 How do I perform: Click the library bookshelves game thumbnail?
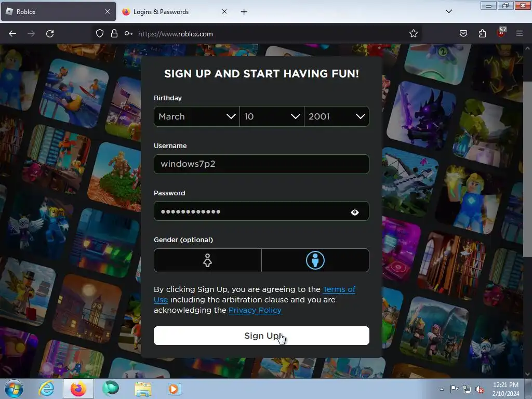[451, 265]
